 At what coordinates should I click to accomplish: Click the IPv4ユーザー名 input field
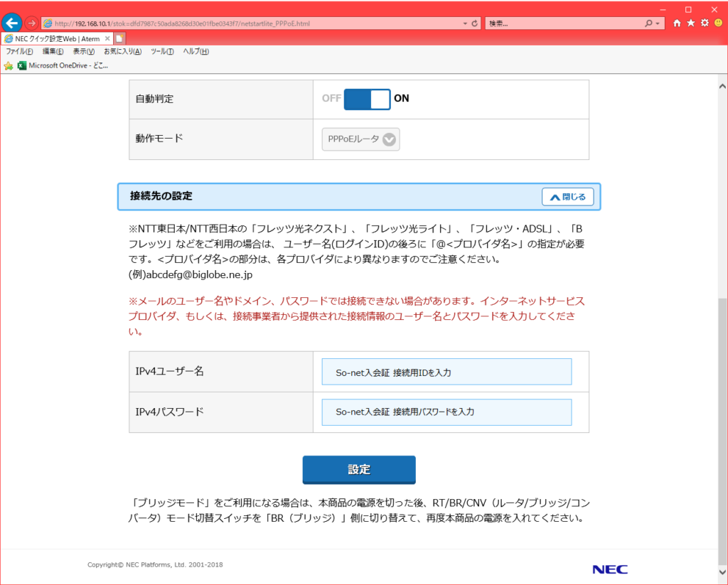[x=446, y=371]
